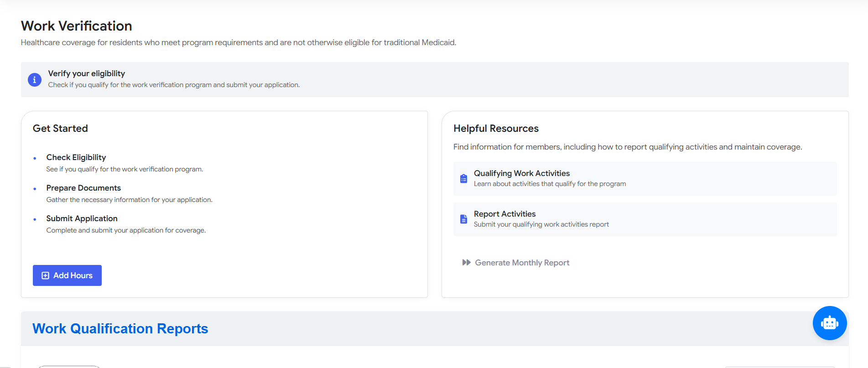Open the Qualifying Work Activities resource
The width and height of the screenshot is (868, 368).
tap(521, 173)
